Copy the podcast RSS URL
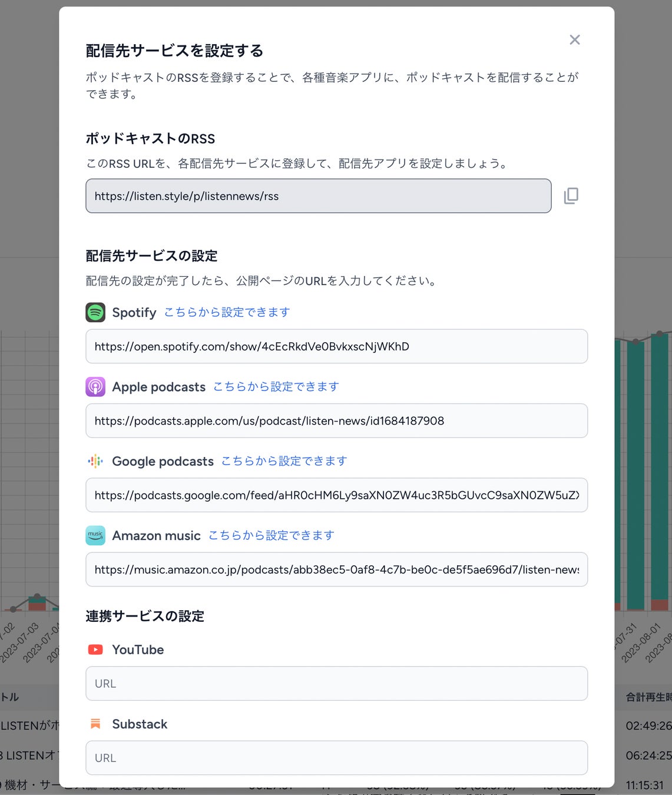Image resolution: width=672 pixels, height=795 pixels. [571, 196]
